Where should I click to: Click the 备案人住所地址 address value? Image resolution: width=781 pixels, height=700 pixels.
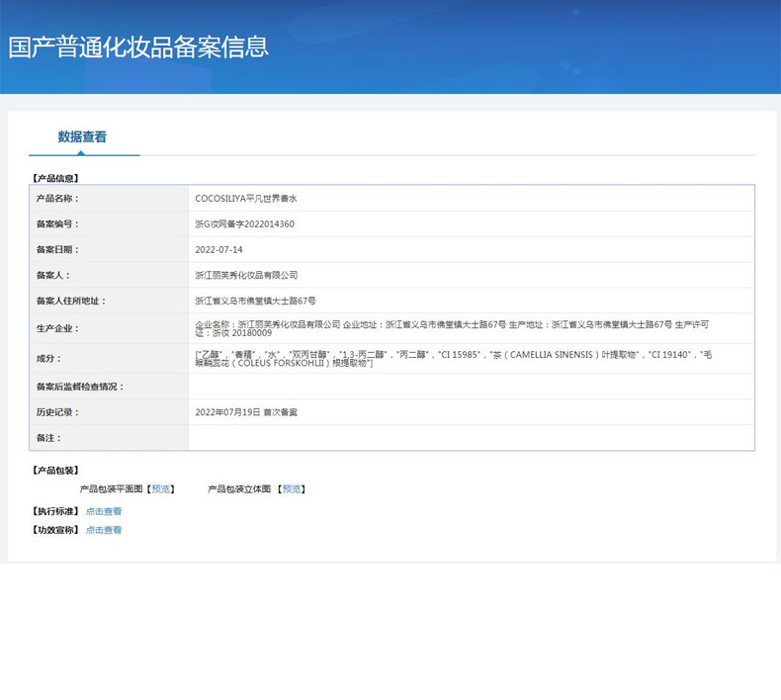coord(255,301)
